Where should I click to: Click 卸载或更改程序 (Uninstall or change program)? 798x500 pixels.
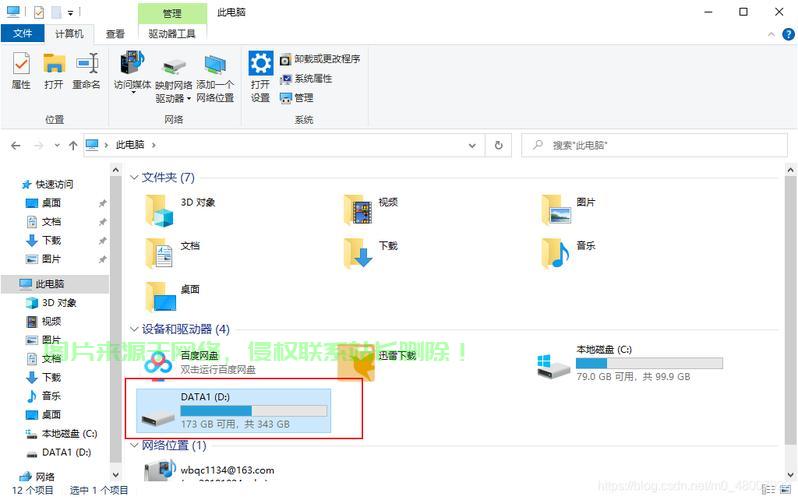(x=320, y=59)
